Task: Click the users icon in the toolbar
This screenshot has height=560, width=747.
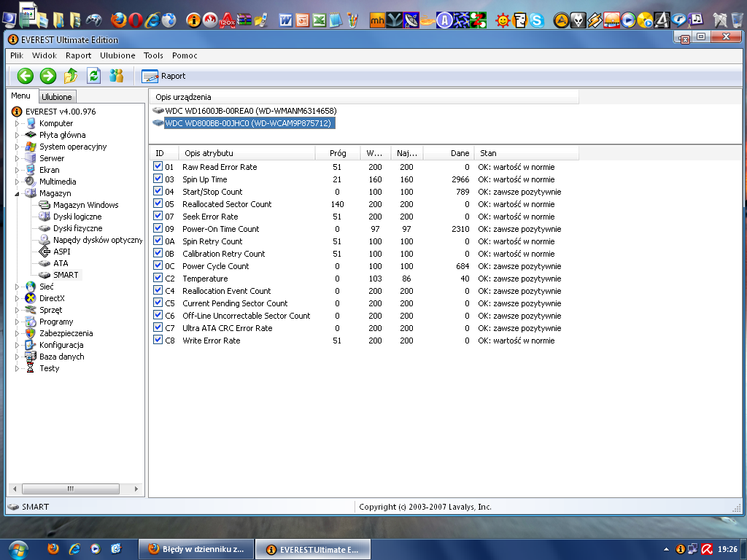Action: point(116,76)
